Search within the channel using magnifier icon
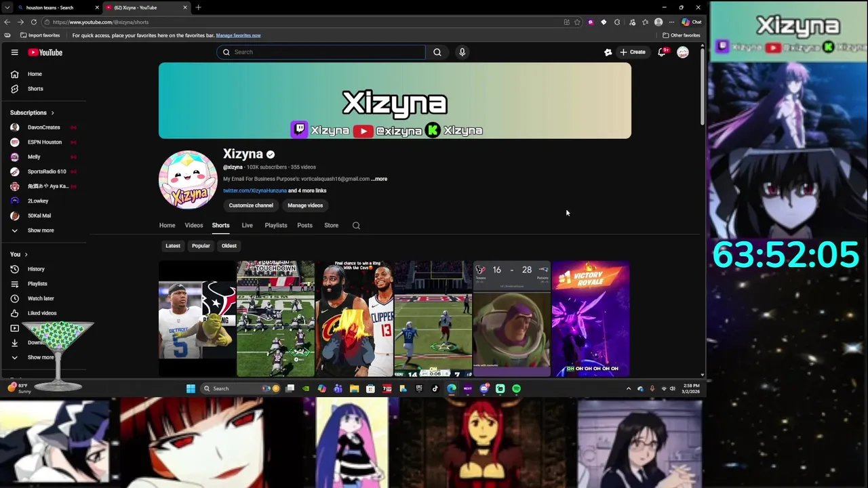Image resolution: width=868 pixels, height=488 pixels. click(356, 226)
